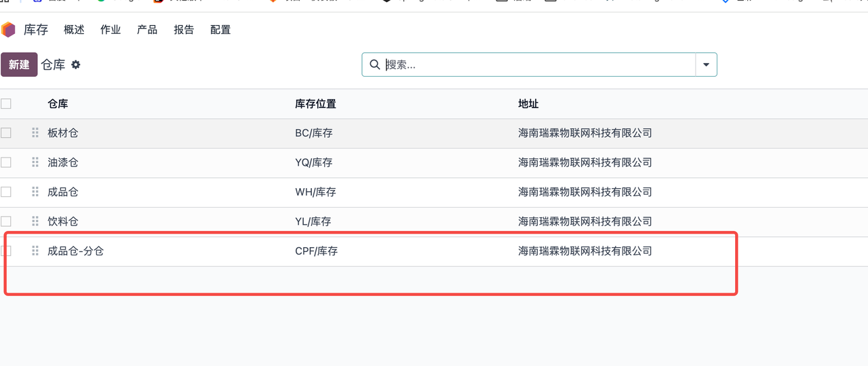Open the 成品仓 warehouse name cell

[63, 192]
